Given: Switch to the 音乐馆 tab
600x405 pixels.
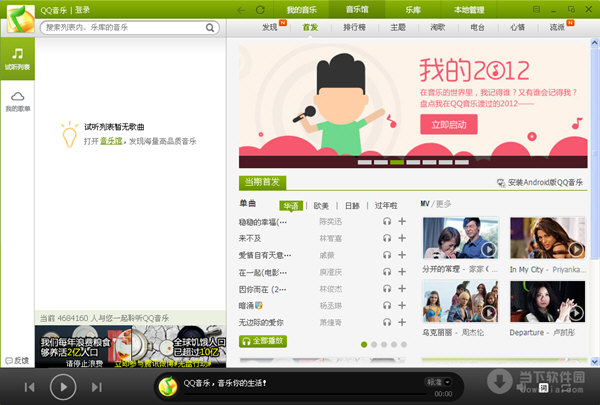Looking at the screenshot, I should click(357, 10).
